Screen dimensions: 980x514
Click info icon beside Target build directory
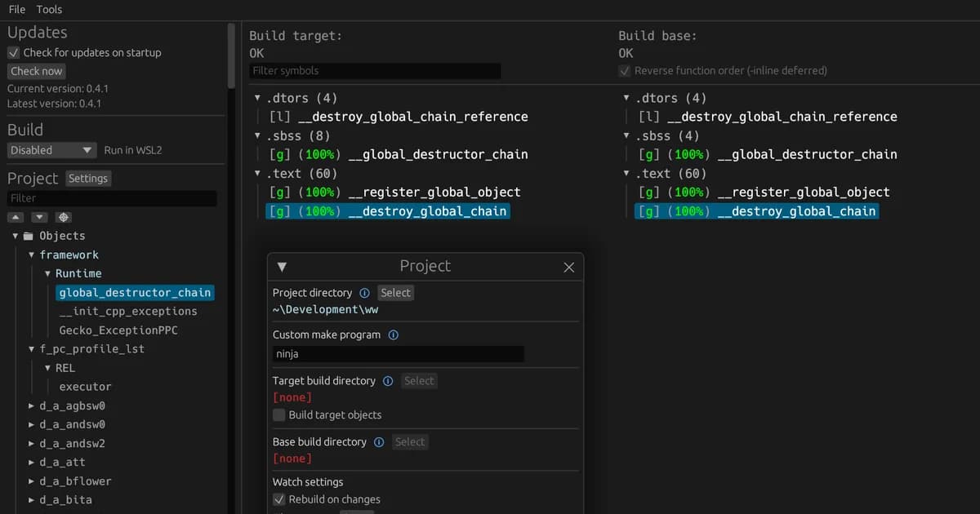click(388, 381)
